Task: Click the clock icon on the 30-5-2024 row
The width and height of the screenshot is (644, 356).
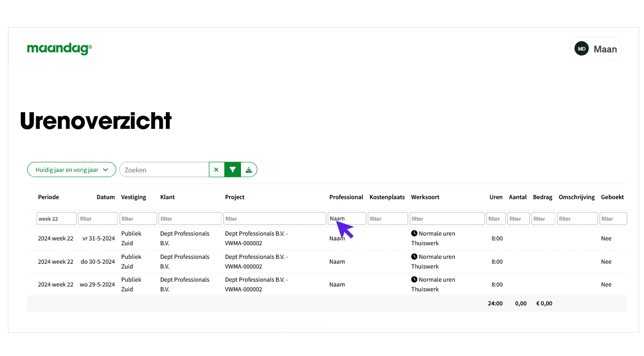Action: 414,257
